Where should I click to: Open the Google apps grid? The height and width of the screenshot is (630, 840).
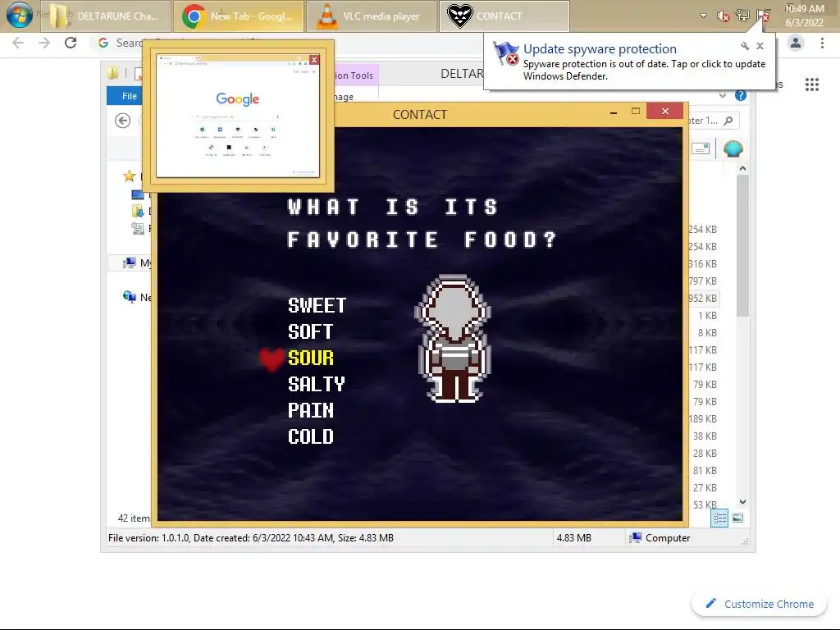[811, 84]
